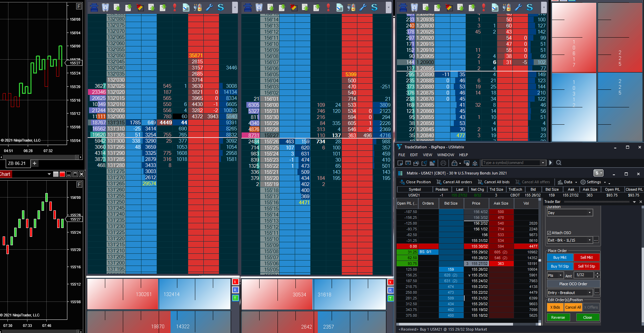Toggle blue R button beside 132414 volume panel

click(235, 290)
